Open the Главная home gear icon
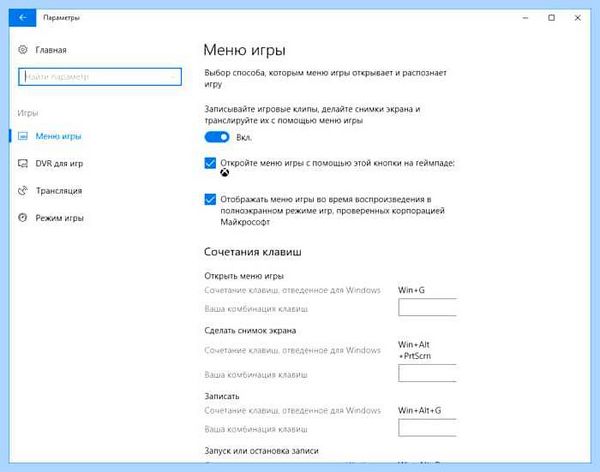Image resolution: width=600 pixels, height=472 pixels. pyautogui.click(x=23, y=50)
